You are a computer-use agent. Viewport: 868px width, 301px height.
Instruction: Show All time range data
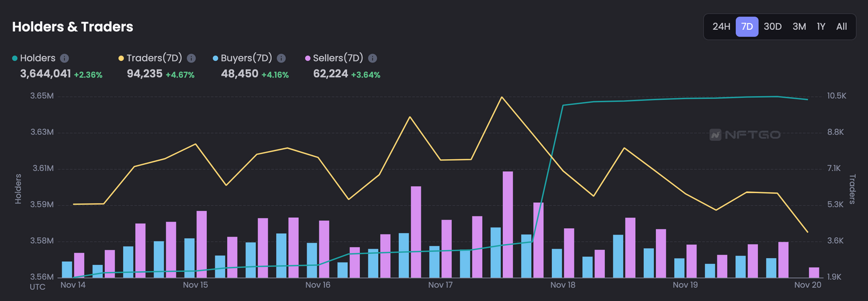tap(842, 26)
